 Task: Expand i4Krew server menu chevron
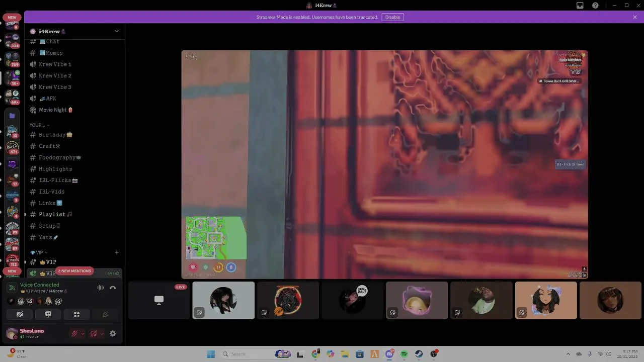[117, 31]
